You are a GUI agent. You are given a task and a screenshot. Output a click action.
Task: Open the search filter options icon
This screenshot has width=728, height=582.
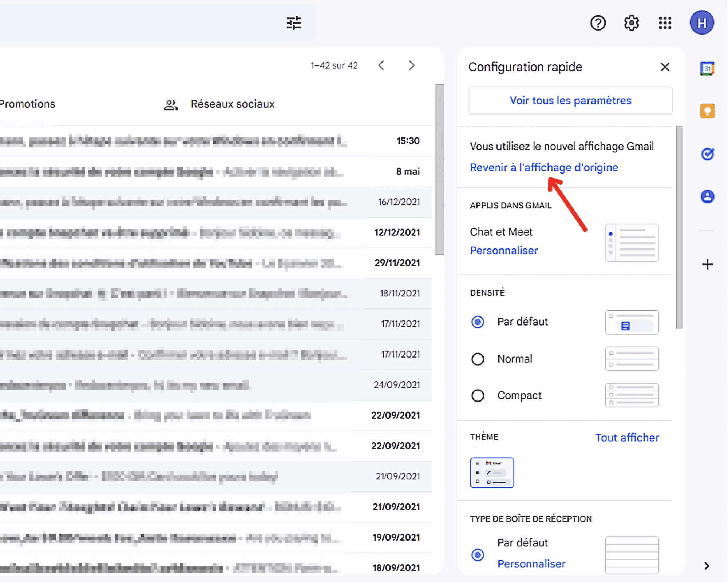[x=294, y=23]
